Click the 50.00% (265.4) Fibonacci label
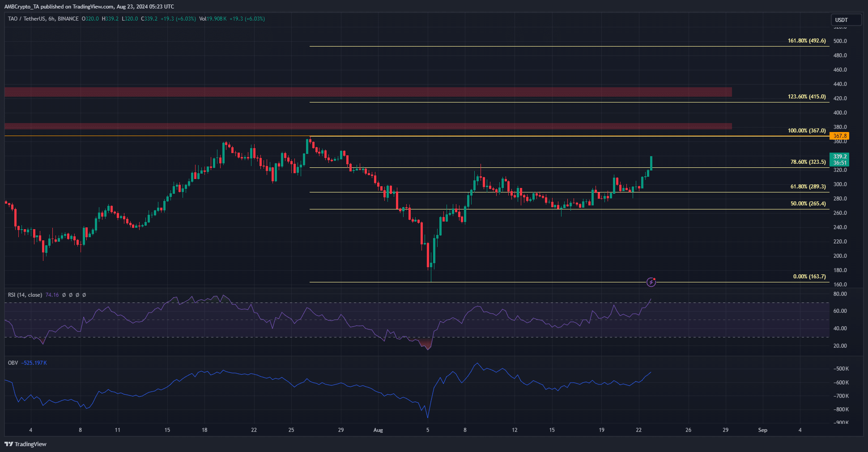 (808, 204)
